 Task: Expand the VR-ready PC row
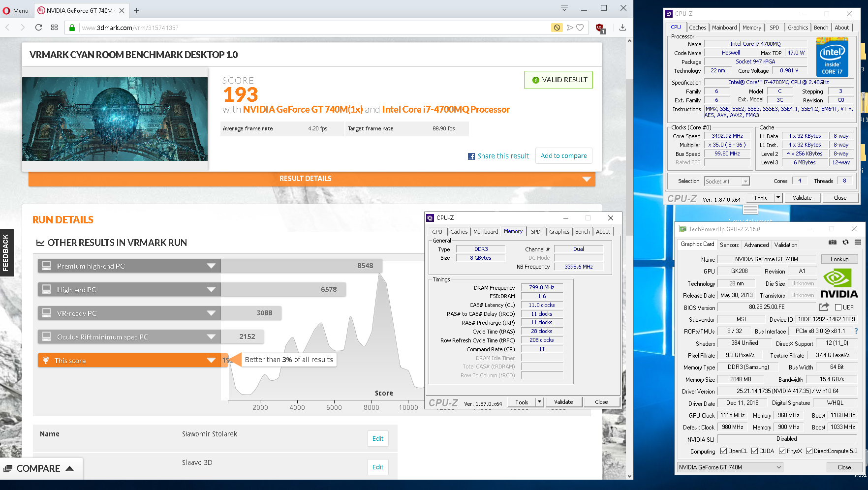point(129,313)
